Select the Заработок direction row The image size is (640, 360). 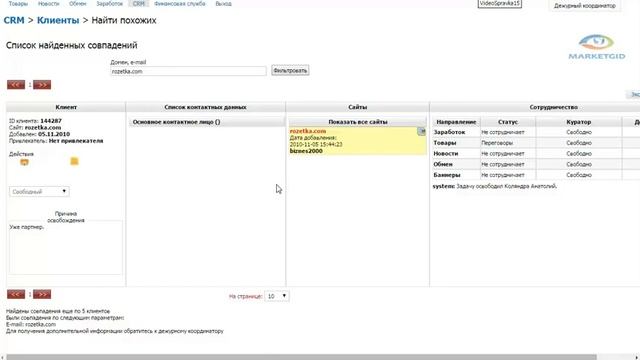536,132
